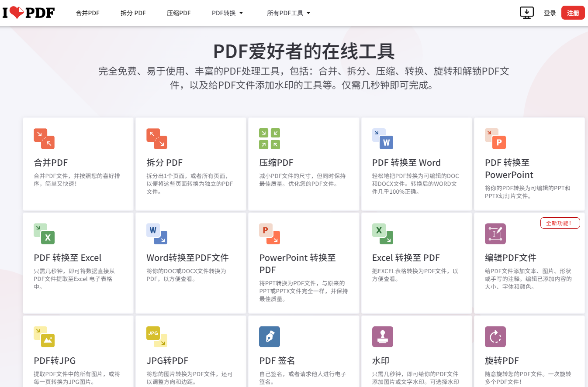Open the PowerPoint 转换至 PDF card title
Image resolution: width=588 pixels, height=387 pixels.
tap(297, 264)
